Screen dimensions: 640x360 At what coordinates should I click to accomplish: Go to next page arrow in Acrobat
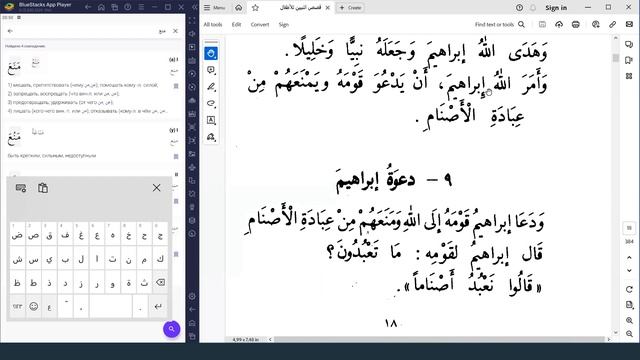(629, 271)
